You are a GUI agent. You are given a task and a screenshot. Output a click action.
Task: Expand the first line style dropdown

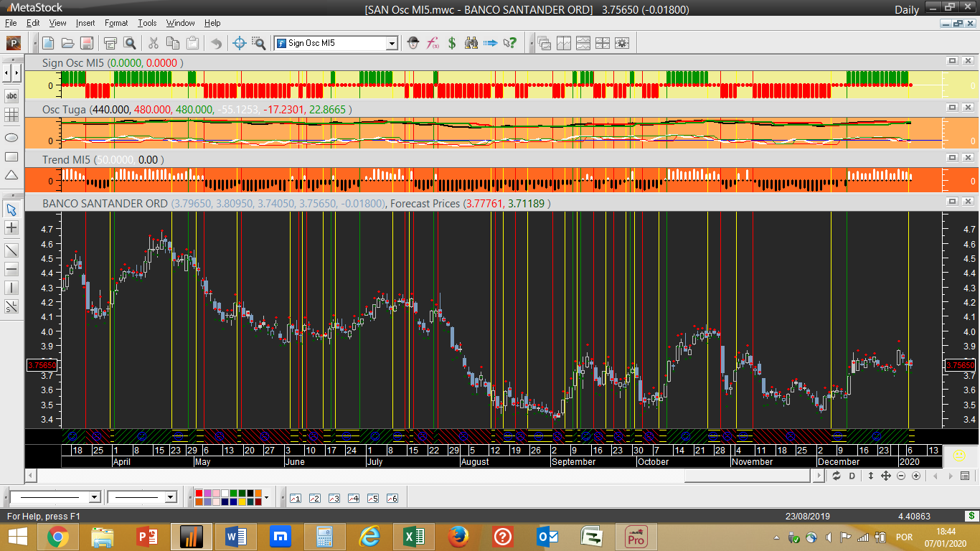click(x=94, y=497)
